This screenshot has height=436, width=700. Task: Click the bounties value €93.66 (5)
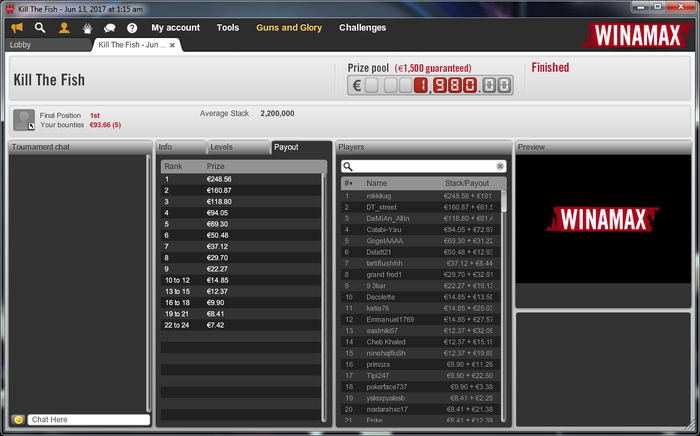(x=105, y=125)
